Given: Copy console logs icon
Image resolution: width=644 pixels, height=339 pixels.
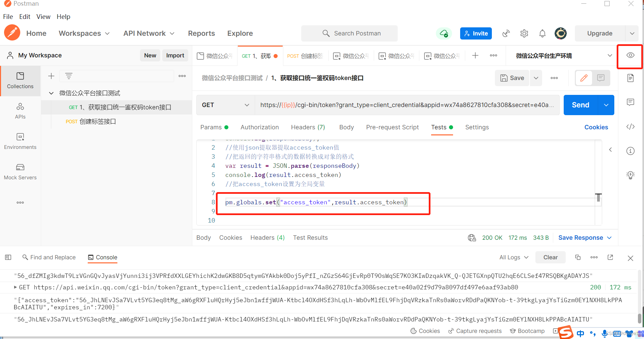Looking at the screenshot, I should [x=578, y=257].
